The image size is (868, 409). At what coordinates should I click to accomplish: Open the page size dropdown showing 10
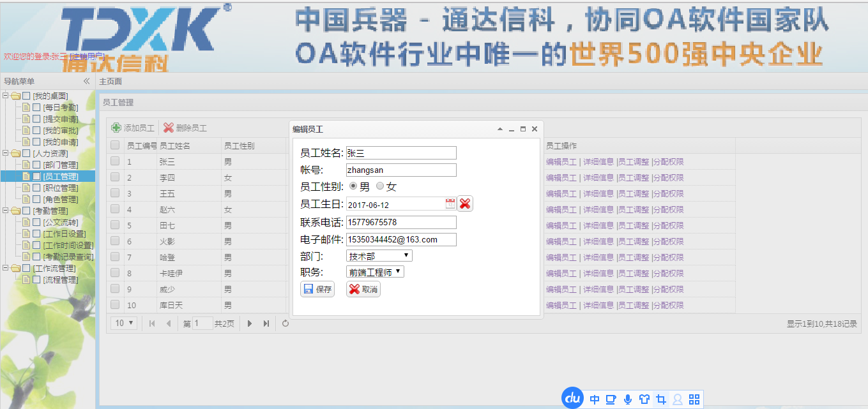point(124,323)
